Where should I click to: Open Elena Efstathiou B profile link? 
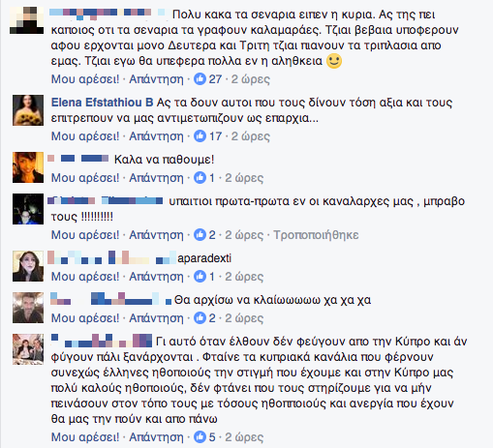tap(102, 103)
